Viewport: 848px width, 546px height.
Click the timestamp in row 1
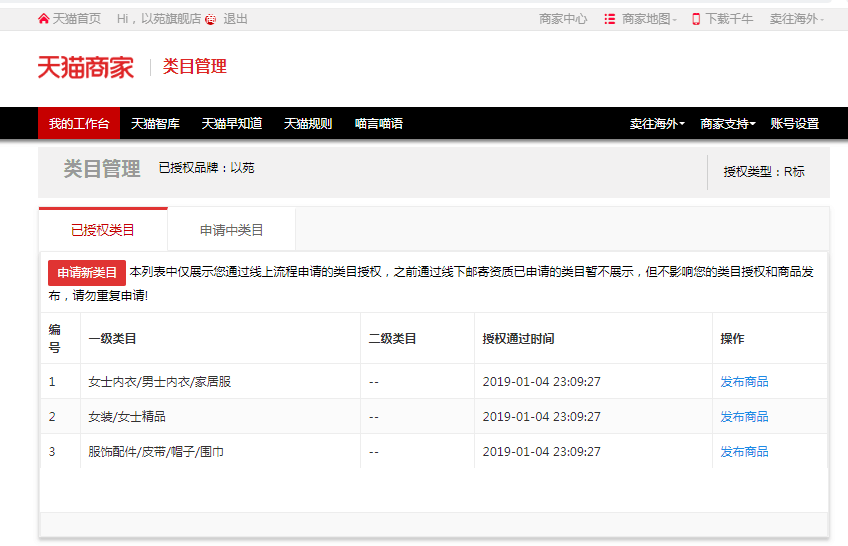point(541,382)
